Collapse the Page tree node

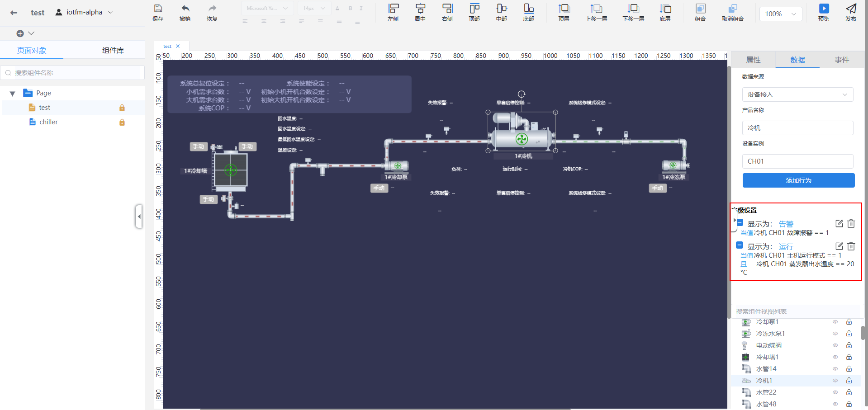pyautogui.click(x=13, y=94)
